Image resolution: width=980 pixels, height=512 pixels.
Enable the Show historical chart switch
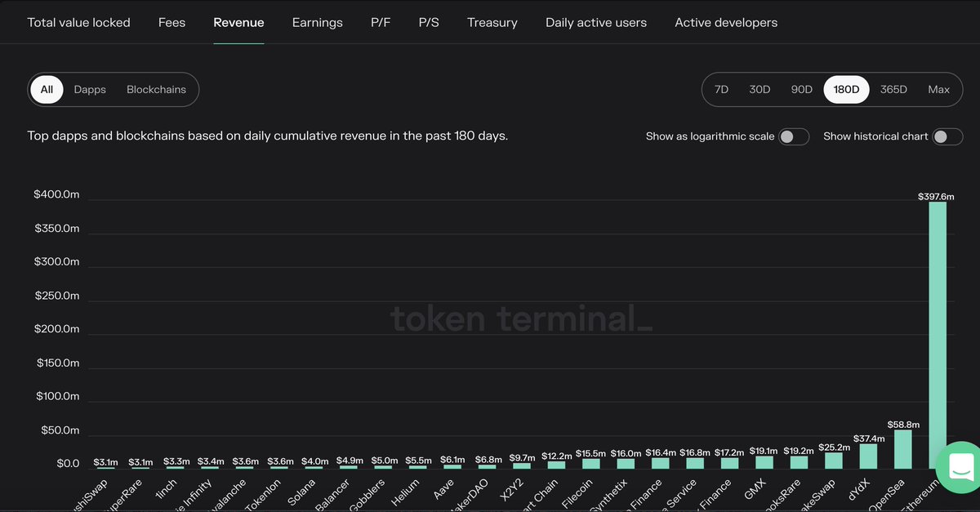947,136
